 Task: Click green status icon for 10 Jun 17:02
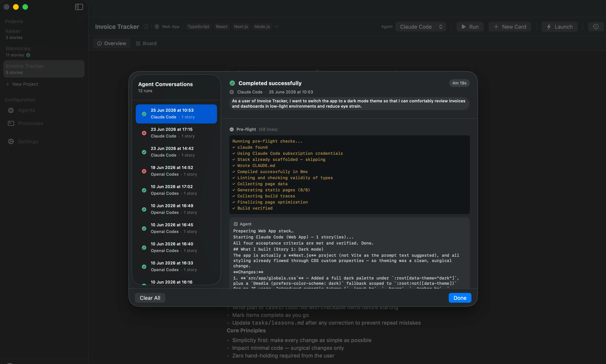[144, 190]
